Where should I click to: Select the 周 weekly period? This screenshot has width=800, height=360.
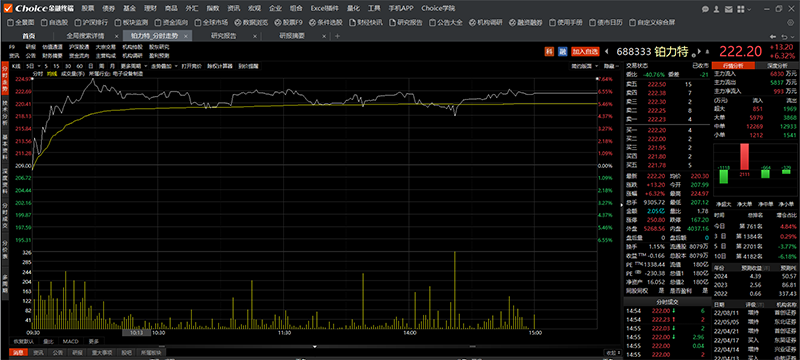click(101, 66)
